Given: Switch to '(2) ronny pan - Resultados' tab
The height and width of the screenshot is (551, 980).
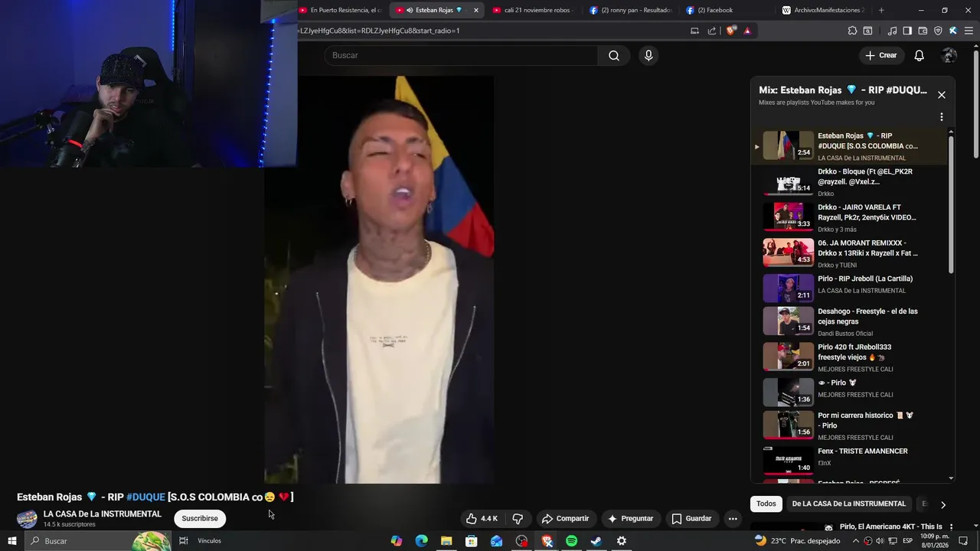Looking at the screenshot, I should coord(629,10).
